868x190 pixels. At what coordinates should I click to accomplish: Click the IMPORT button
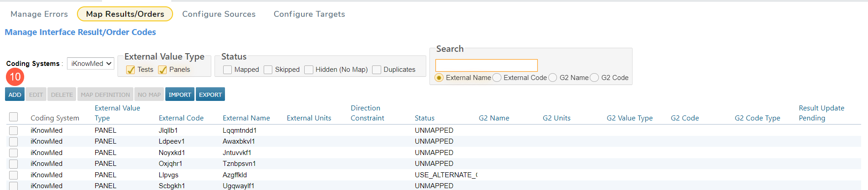tap(179, 95)
